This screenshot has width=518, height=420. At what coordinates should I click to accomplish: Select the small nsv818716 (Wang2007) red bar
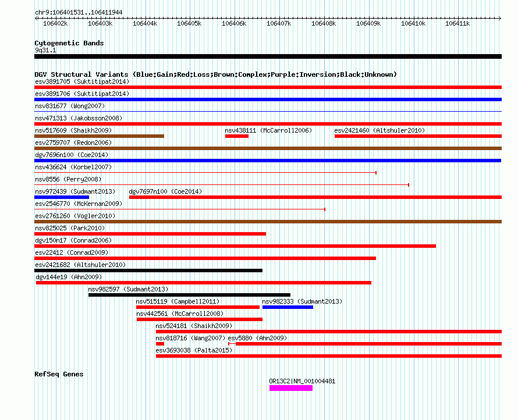coord(160,344)
